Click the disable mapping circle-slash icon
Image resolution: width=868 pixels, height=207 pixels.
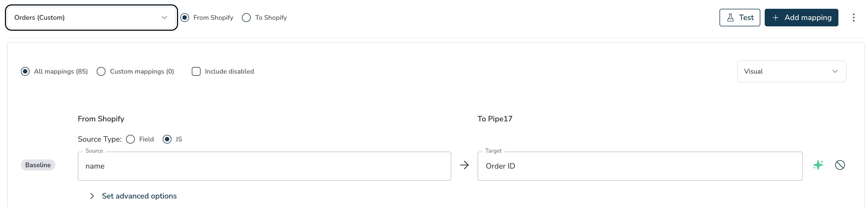click(x=840, y=165)
